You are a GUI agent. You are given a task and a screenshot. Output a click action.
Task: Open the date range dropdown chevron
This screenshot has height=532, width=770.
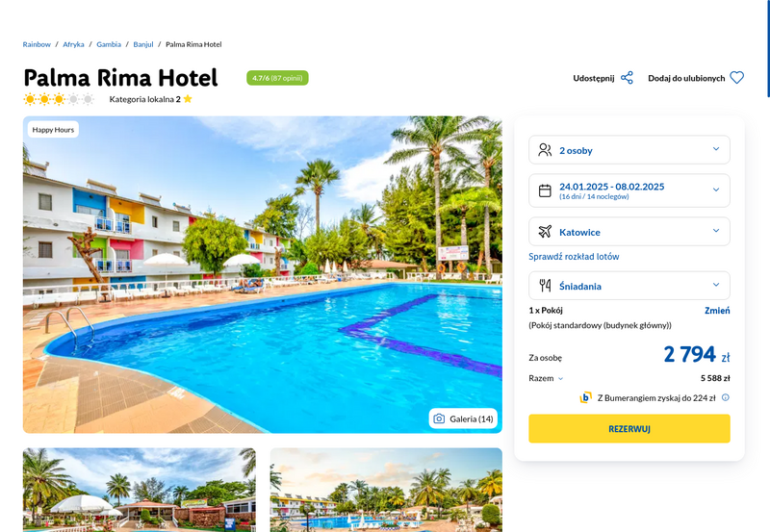[x=716, y=190]
